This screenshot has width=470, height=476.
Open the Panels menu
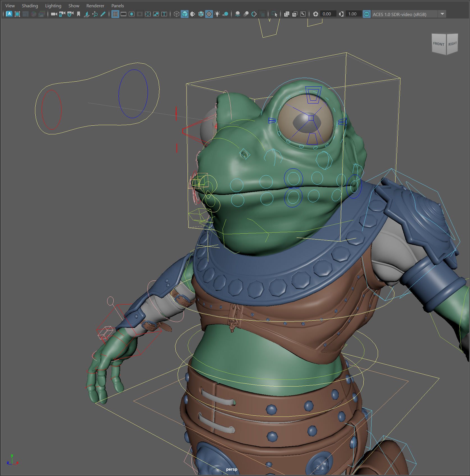[118, 6]
